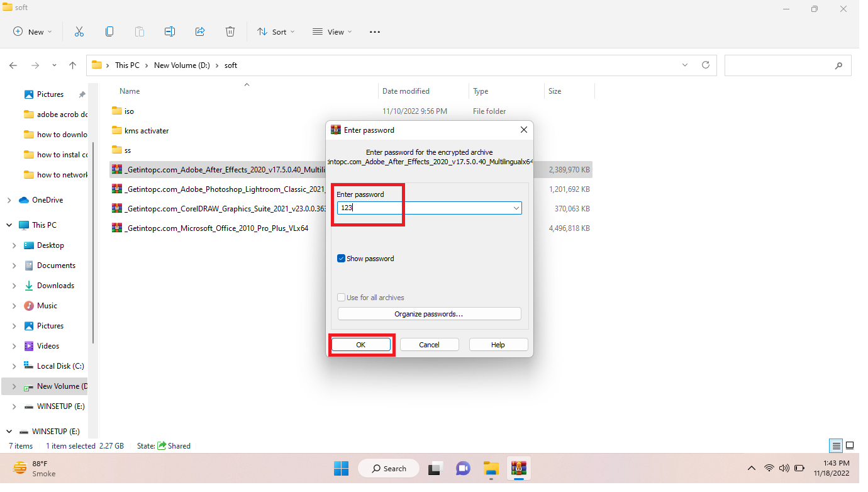This screenshot has height=492, width=868.
Task: Tick the Use for all archives checkbox
Action: pos(342,298)
